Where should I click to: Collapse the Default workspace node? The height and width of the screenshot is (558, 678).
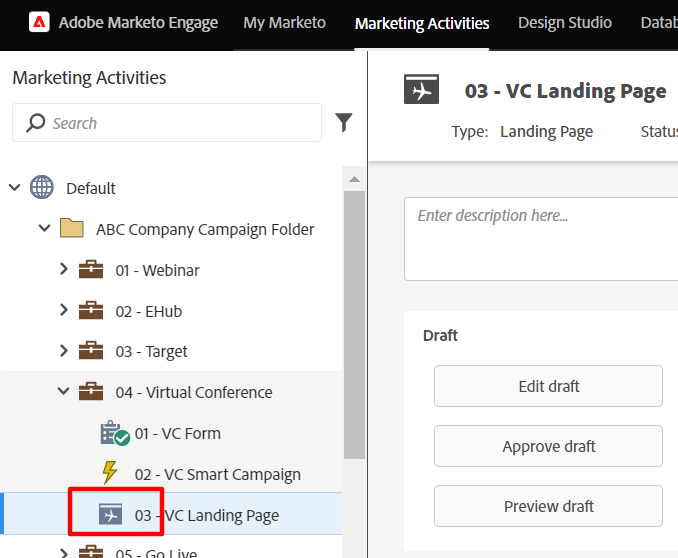(15, 188)
